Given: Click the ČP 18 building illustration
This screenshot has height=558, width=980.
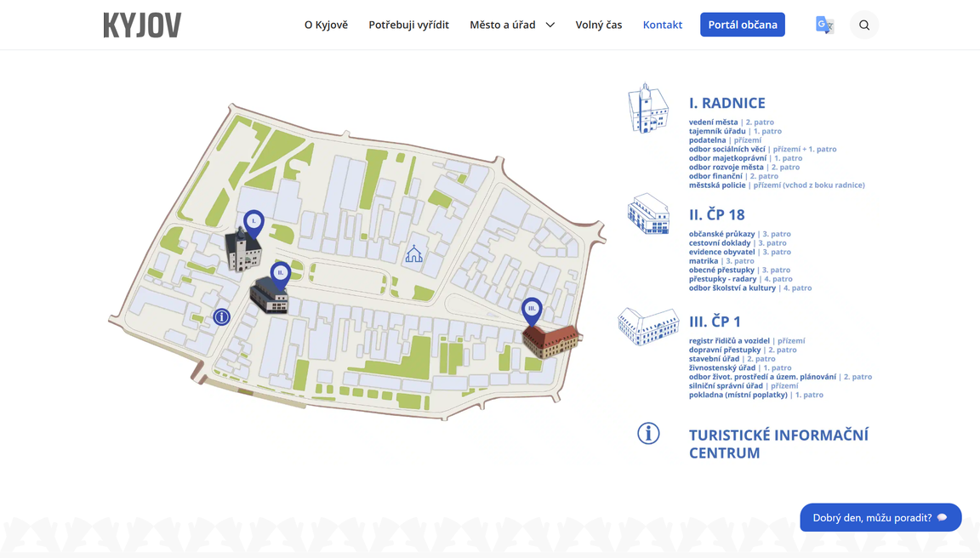Looking at the screenshot, I should click(x=648, y=214).
